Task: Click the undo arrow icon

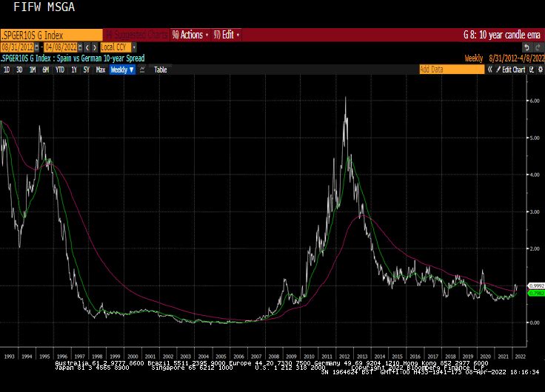Action: pyautogui.click(x=527, y=47)
